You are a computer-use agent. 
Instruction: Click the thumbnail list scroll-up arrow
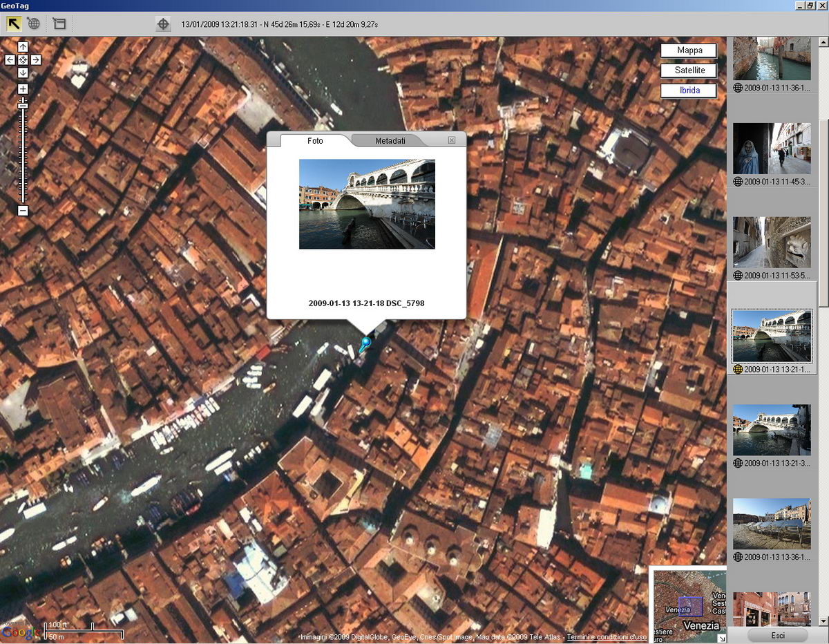tap(823, 42)
